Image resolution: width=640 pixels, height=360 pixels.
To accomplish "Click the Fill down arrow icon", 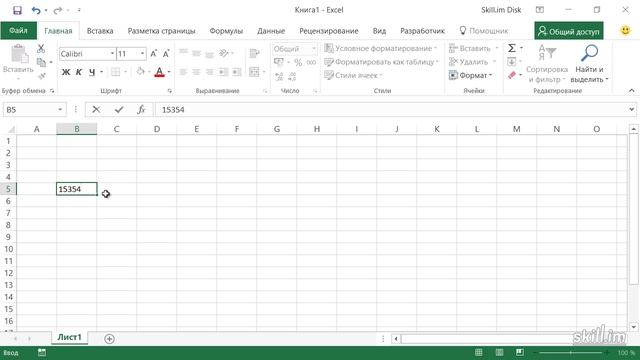I will pos(511,62).
